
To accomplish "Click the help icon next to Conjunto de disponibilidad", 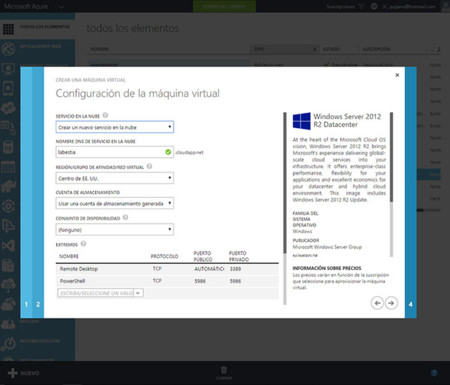I will tap(125, 217).
